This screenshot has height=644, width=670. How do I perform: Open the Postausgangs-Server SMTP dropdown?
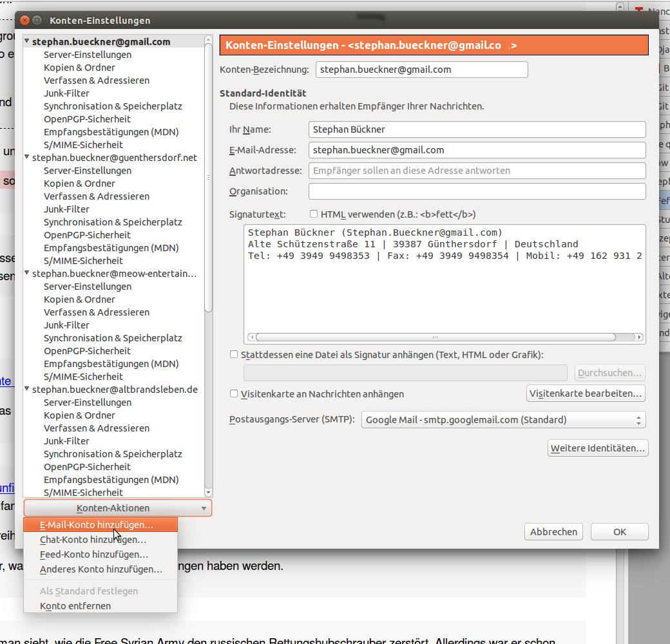(503, 420)
